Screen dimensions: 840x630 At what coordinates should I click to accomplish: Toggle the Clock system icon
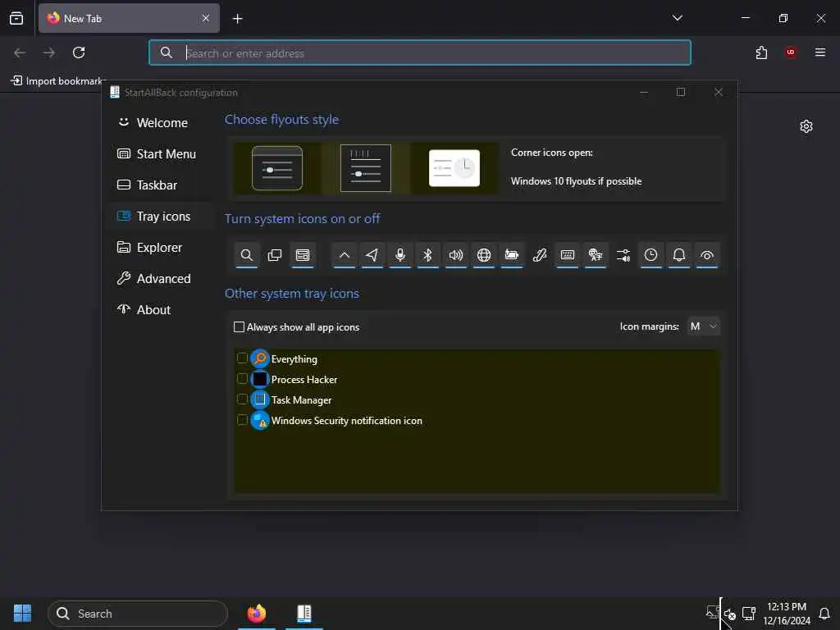tap(651, 255)
